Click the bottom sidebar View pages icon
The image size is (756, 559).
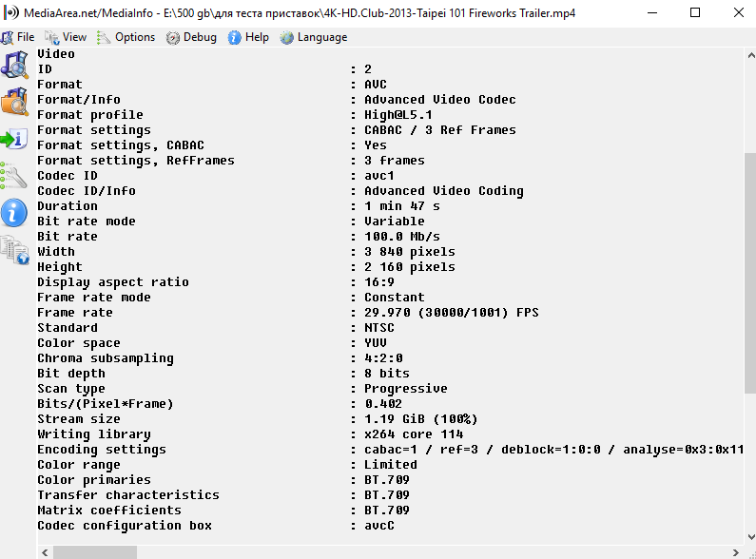(x=14, y=250)
